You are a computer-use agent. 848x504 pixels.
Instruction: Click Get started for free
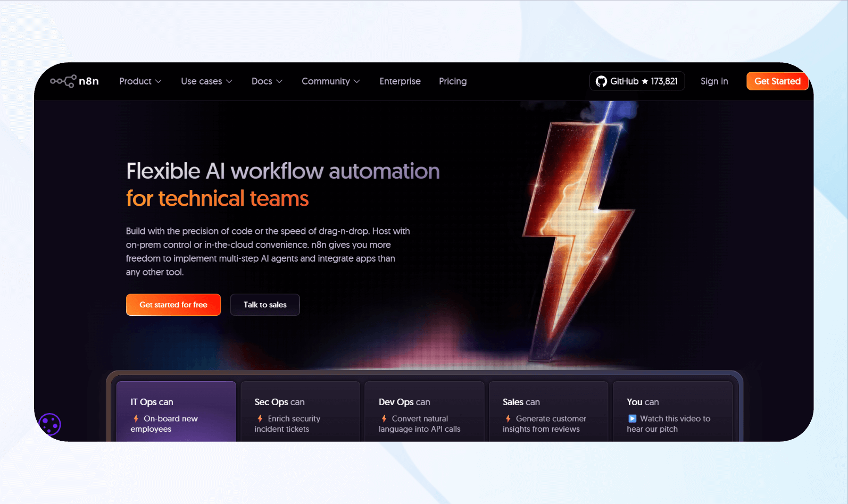coord(173,305)
